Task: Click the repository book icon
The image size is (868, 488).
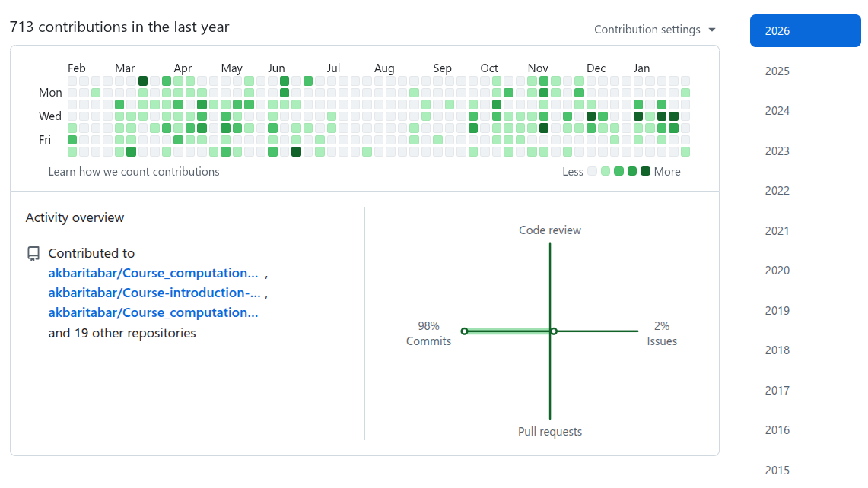Action: coord(33,254)
